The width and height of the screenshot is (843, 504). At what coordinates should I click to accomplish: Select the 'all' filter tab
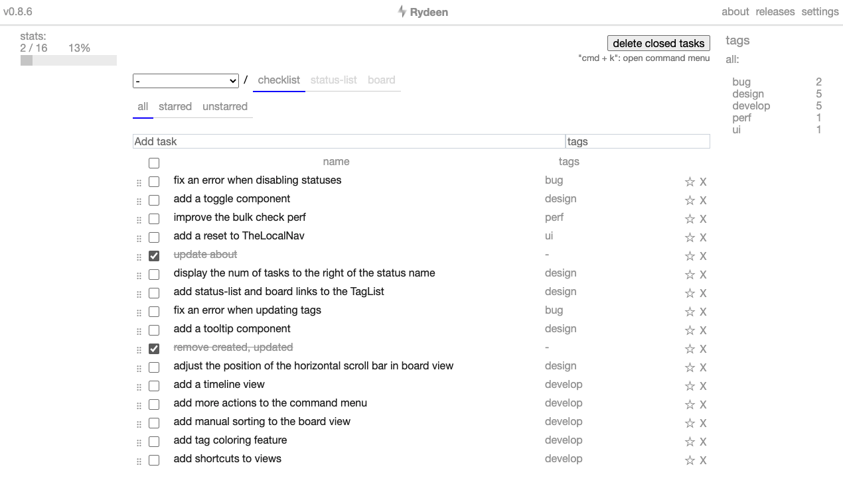click(143, 107)
